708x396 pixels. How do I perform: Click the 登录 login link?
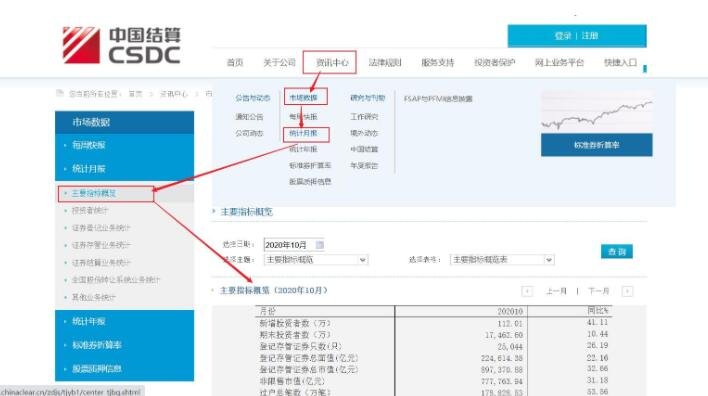pyautogui.click(x=563, y=36)
